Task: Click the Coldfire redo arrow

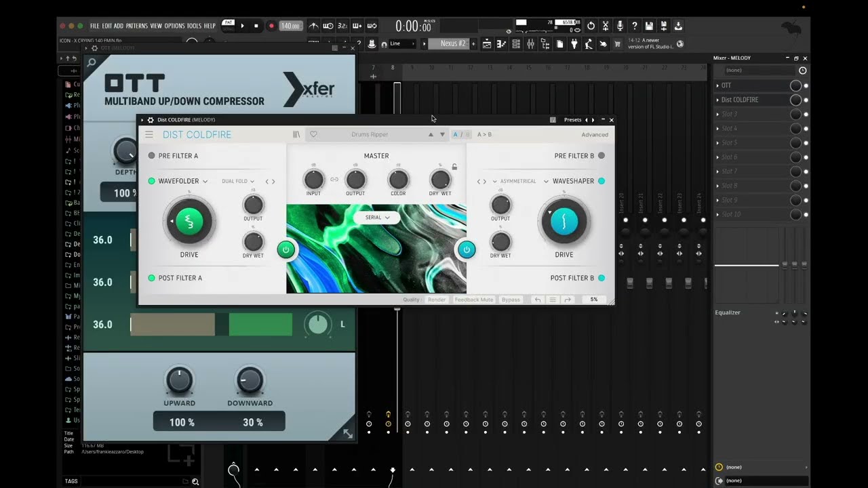Action: [568, 300]
